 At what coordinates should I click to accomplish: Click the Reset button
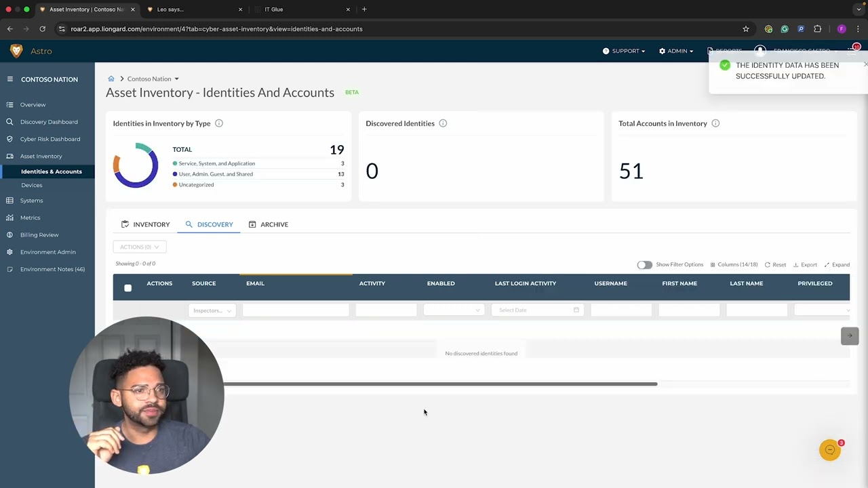point(775,264)
